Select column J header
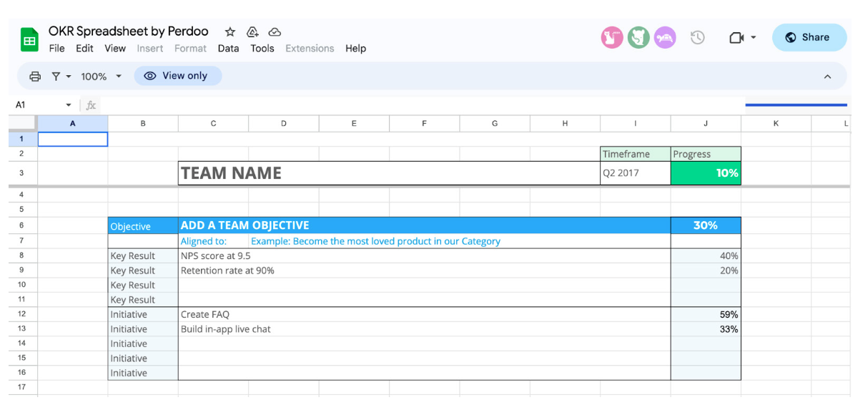The image size is (868, 410). click(x=706, y=124)
